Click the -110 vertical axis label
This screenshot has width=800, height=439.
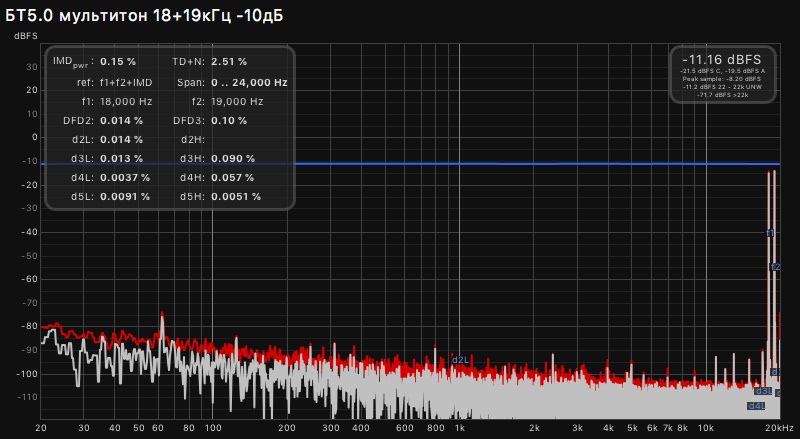(29, 397)
